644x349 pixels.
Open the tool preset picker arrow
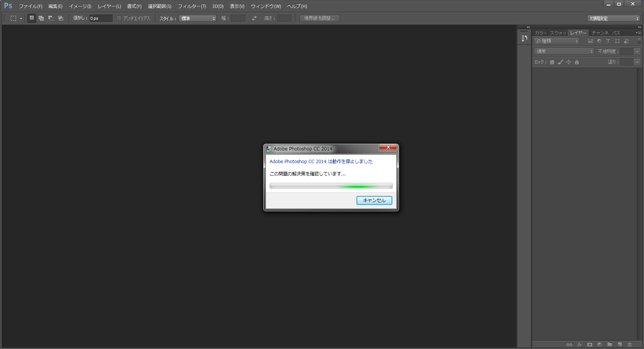pyautogui.click(x=21, y=18)
